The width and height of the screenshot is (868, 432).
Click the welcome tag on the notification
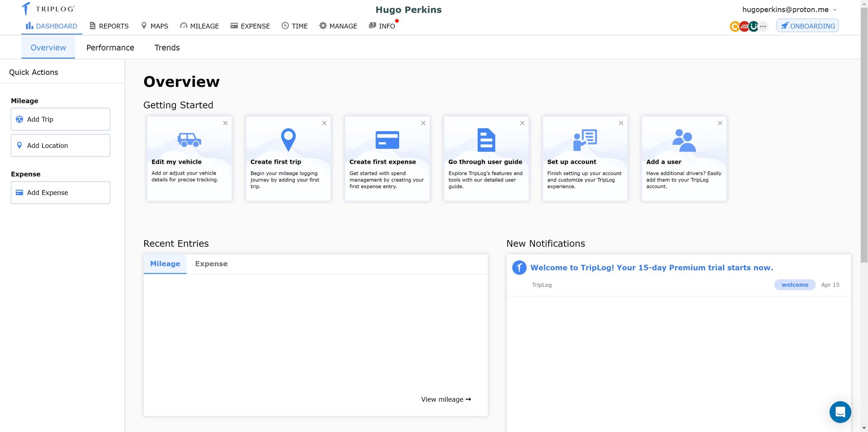(x=795, y=285)
